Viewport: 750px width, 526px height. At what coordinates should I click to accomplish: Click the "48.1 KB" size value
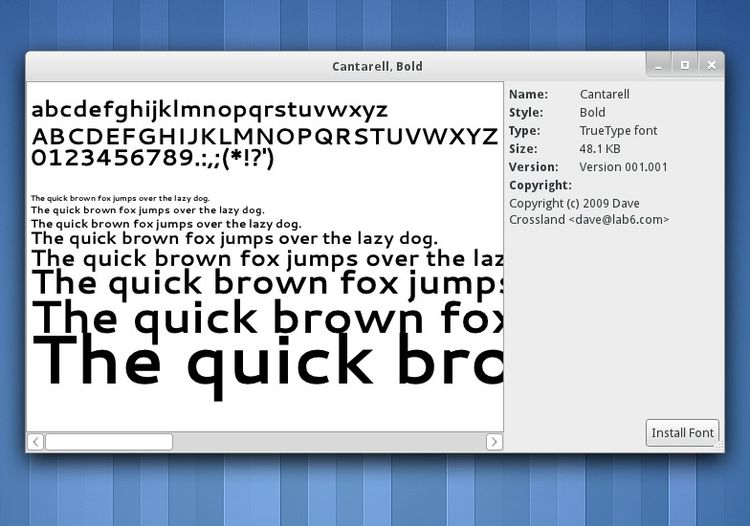pyautogui.click(x=600, y=149)
